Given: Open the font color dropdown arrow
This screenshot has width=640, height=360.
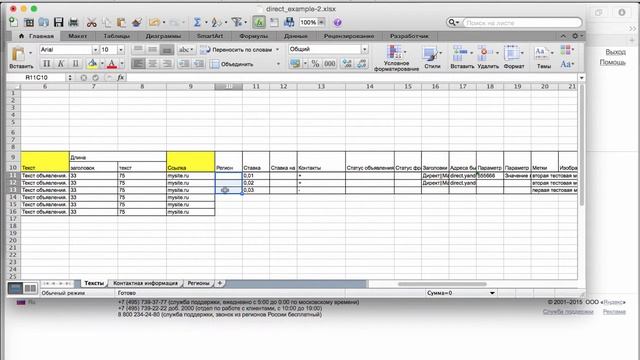Looking at the screenshot, I should [x=122, y=64].
